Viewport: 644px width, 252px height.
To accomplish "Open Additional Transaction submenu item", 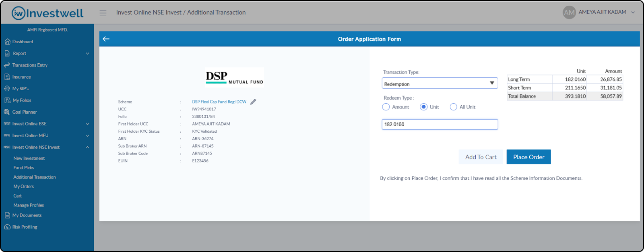I will [x=35, y=177].
